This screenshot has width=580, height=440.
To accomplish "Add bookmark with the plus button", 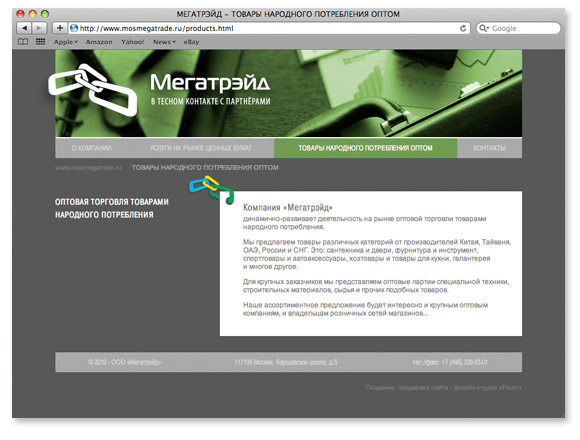I will point(60,28).
